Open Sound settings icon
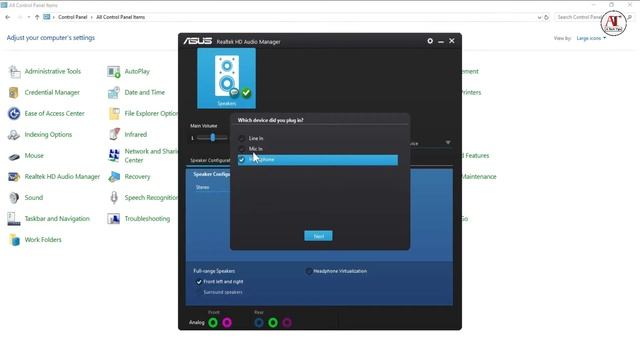 coord(14,198)
